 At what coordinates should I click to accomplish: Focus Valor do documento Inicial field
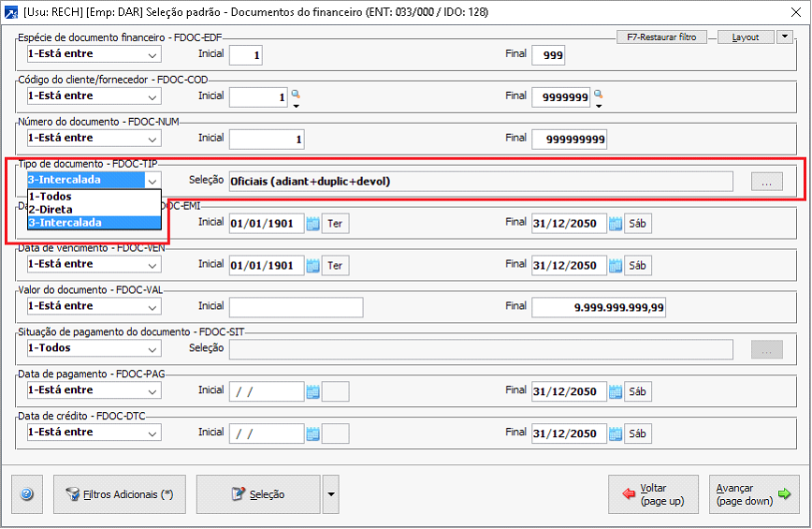point(297,307)
